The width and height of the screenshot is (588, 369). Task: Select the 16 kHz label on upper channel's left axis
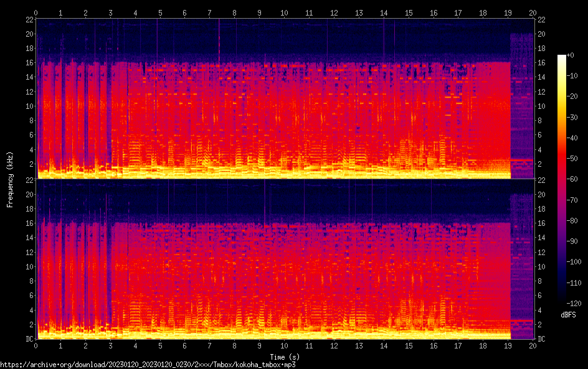click(x=29, y=63)
